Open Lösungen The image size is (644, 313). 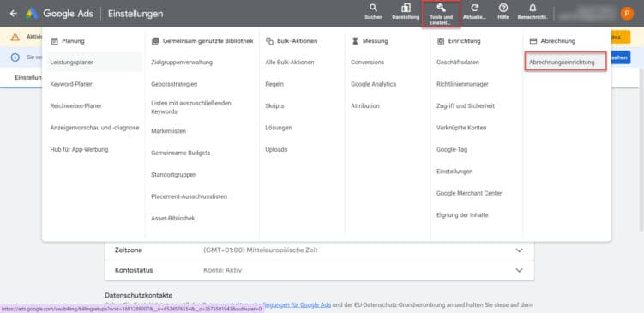[x=279, y=128]
